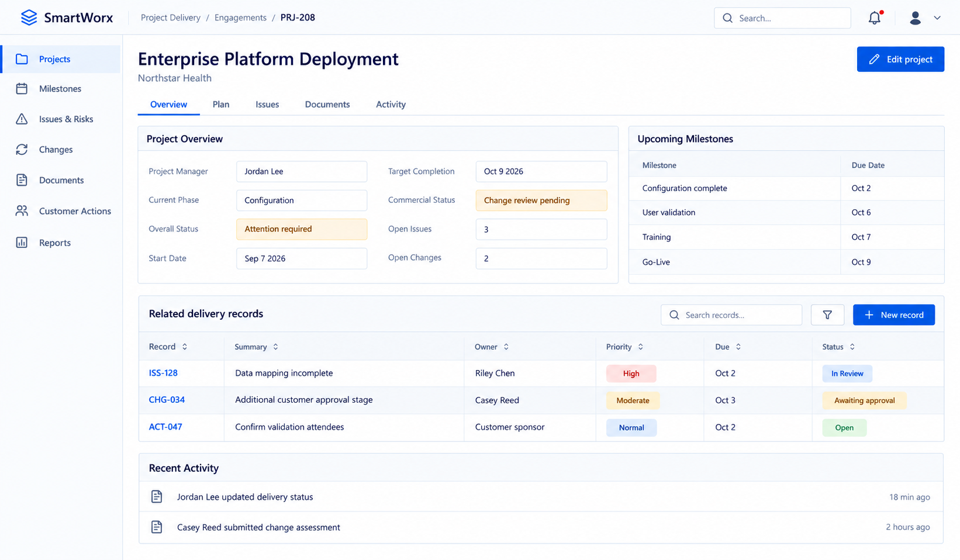Expand the user account menu chevron

937,18
